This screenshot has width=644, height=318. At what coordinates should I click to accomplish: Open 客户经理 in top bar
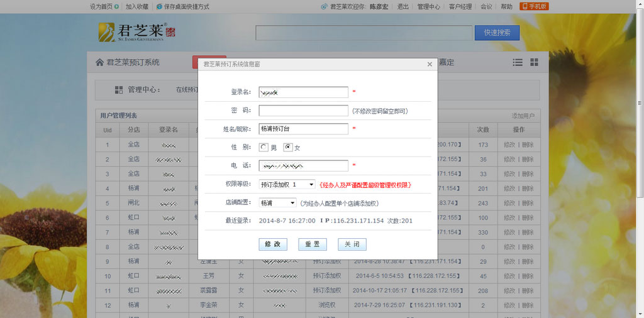coord(460,6)
